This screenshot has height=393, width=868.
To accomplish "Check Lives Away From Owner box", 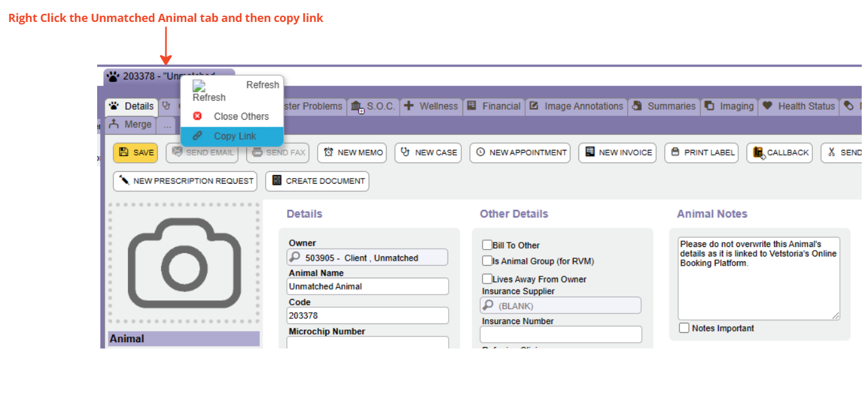I will (x=487, y=279).
